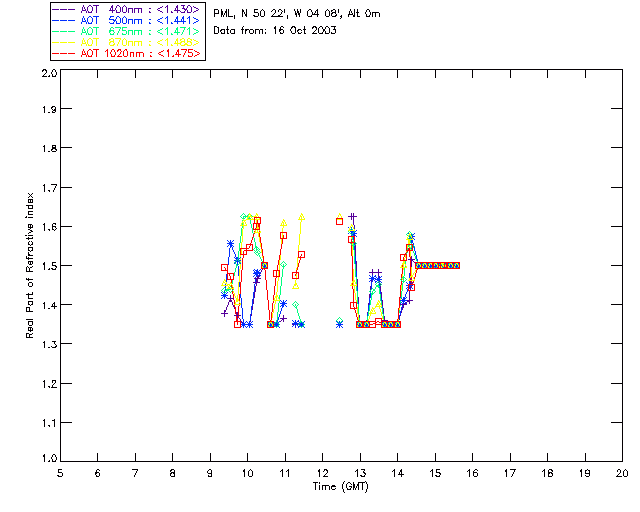Click the 1.3 y-axis tick label
Screen dimensions: 640x512
click(49, 344)
